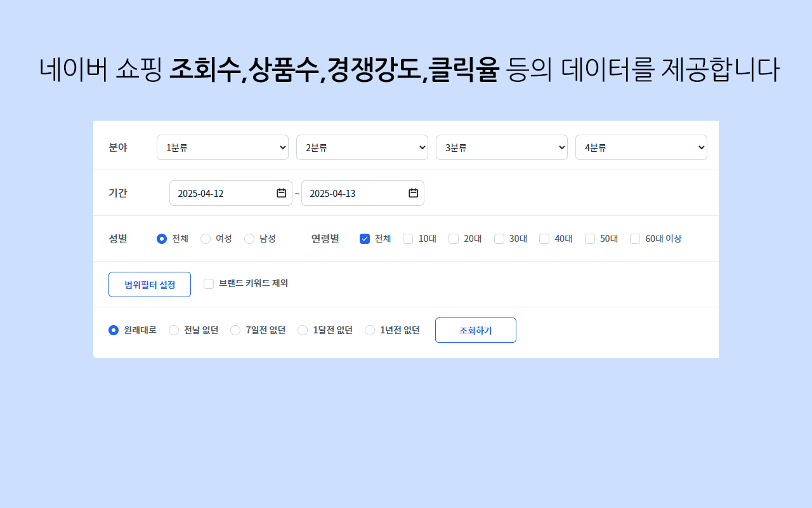The height and width of the screenshot is (508, 812).
Task: Pick the 1년전 없던 radio option
Action: click(370, 330)
